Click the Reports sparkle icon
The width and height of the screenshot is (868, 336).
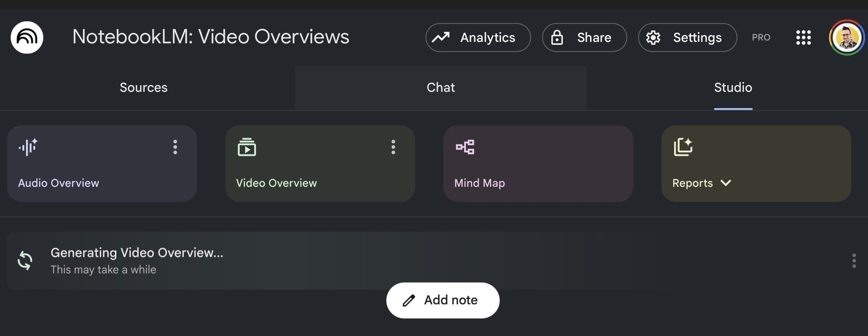tap(683, 147)
